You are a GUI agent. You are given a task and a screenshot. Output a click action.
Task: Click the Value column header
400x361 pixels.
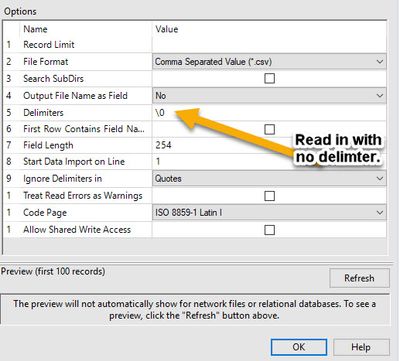pyautogui.click(x=167, y=29)
